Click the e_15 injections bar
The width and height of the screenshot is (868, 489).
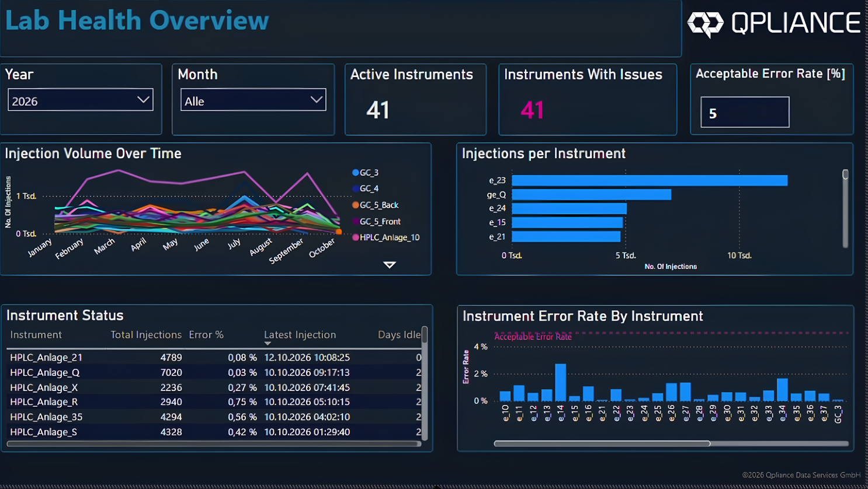567,222
